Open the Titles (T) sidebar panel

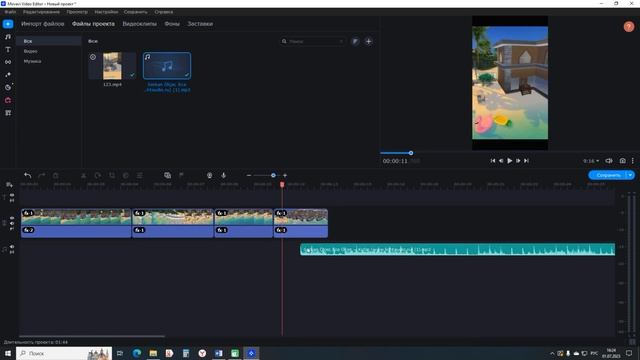coord(8,49)
